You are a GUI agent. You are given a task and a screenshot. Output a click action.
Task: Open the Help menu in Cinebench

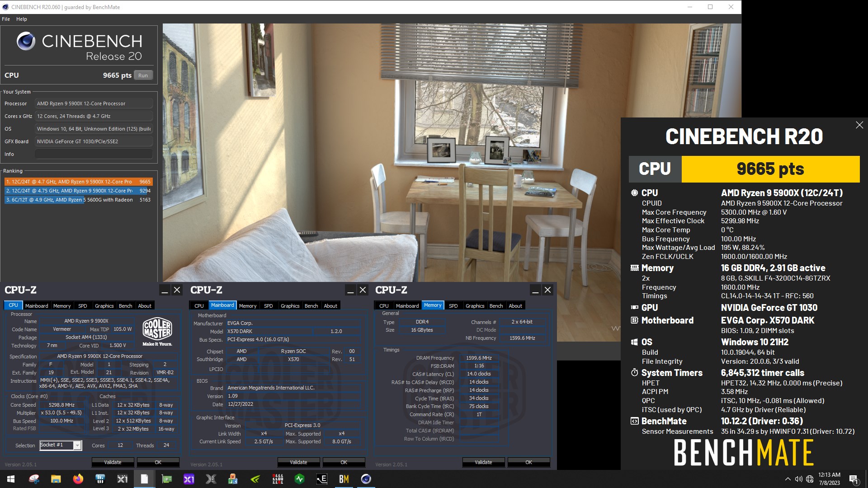[x=22, y=19]
